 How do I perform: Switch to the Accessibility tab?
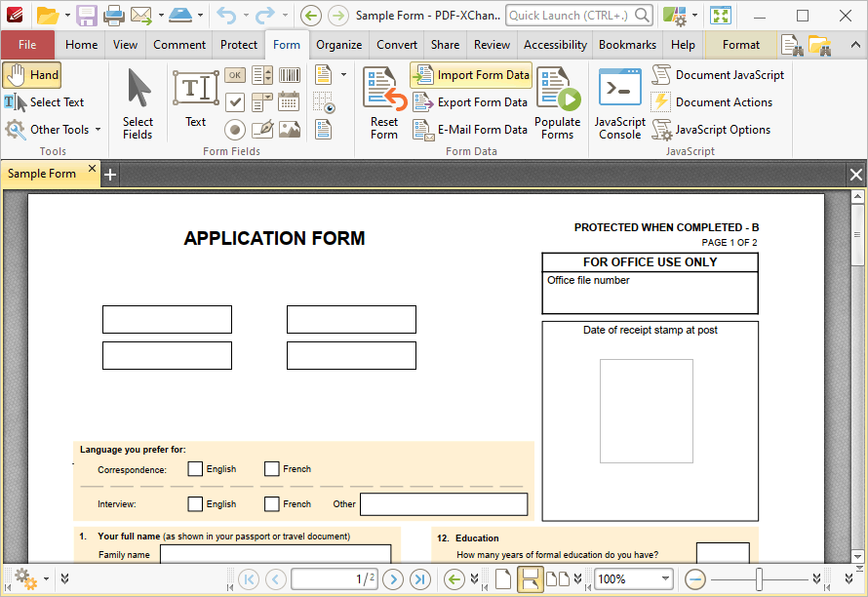(x=555, y=45)
